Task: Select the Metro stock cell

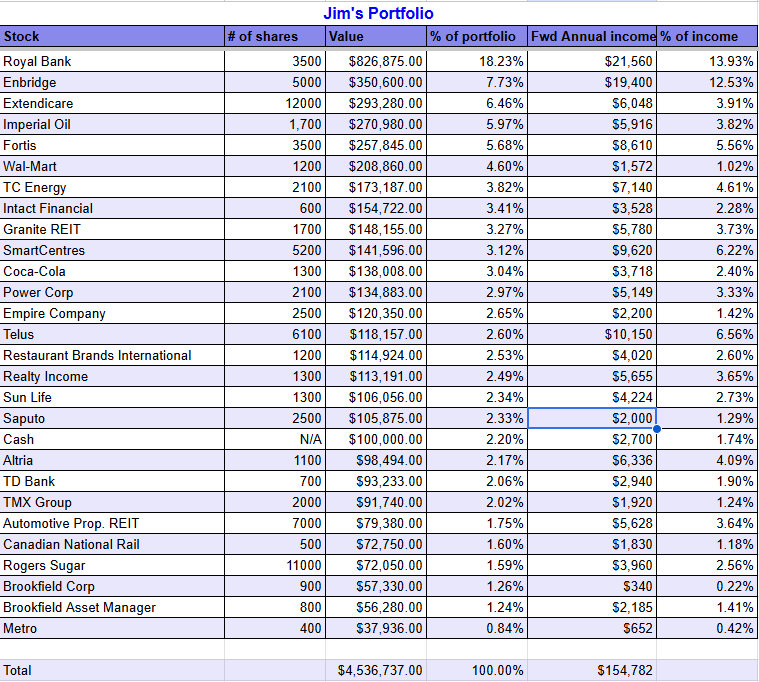Action: pos(112,628)
